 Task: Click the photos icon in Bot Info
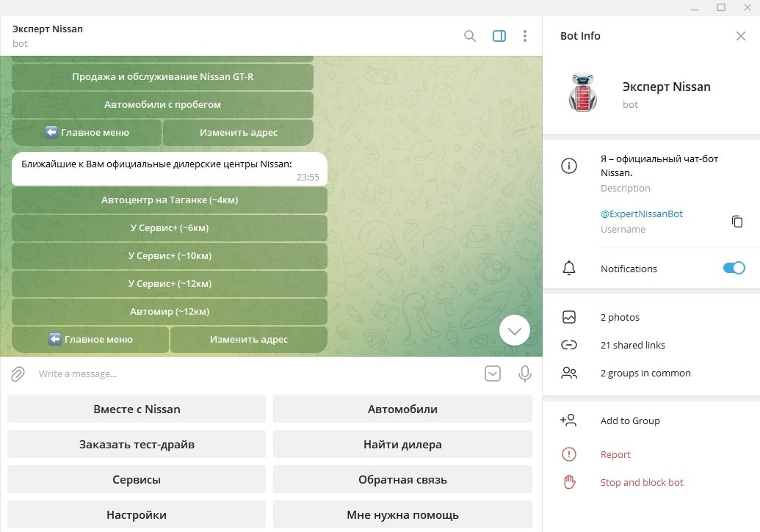coord(569,317)
